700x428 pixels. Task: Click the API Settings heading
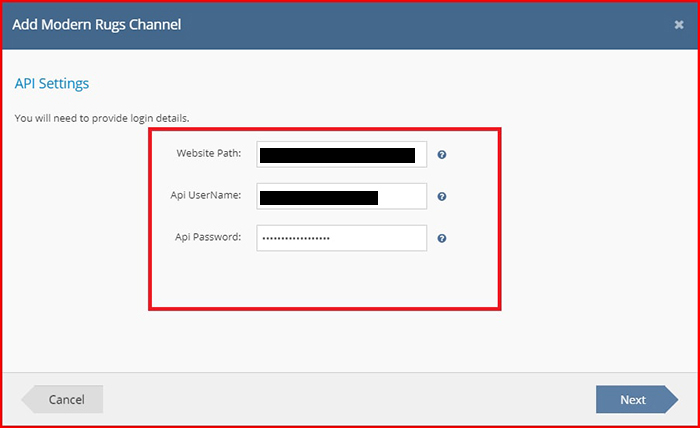click(x=52, y=83)
